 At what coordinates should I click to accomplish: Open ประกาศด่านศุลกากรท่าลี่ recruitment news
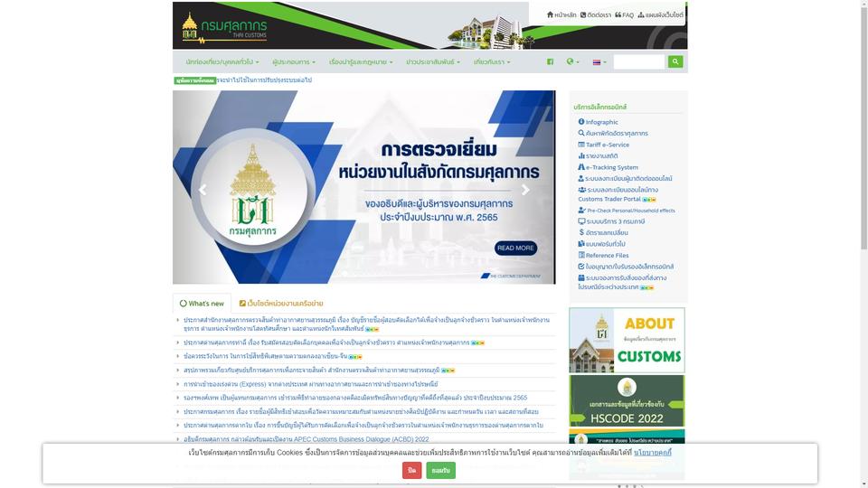click(x=326, y=343)
